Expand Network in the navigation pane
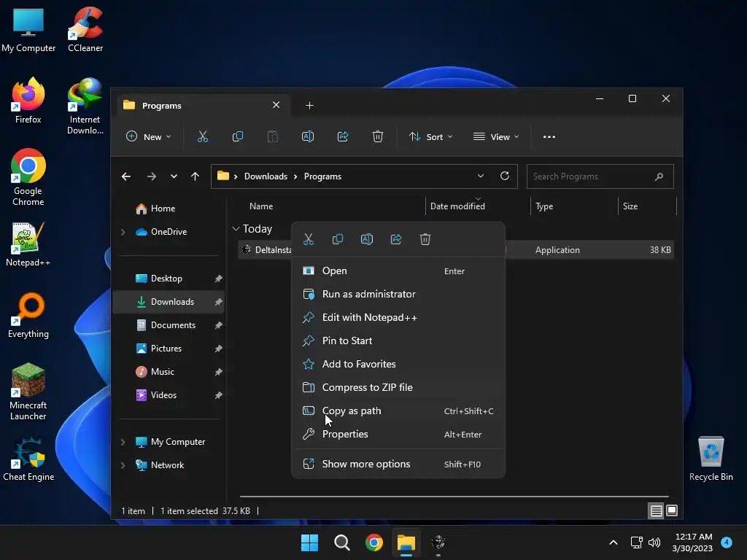 point(123,465)
